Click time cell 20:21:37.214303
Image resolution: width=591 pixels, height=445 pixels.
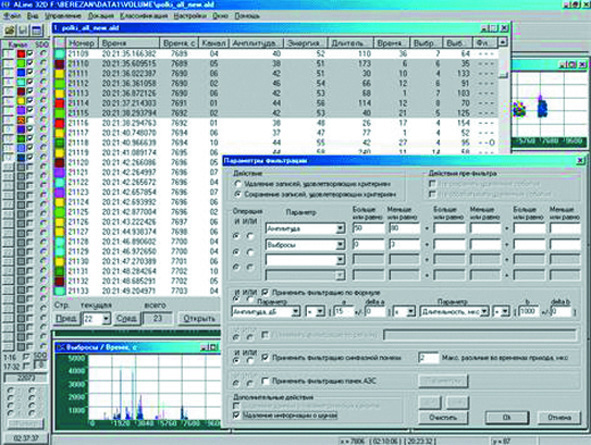pyautogui.click(x=129, y=103)
